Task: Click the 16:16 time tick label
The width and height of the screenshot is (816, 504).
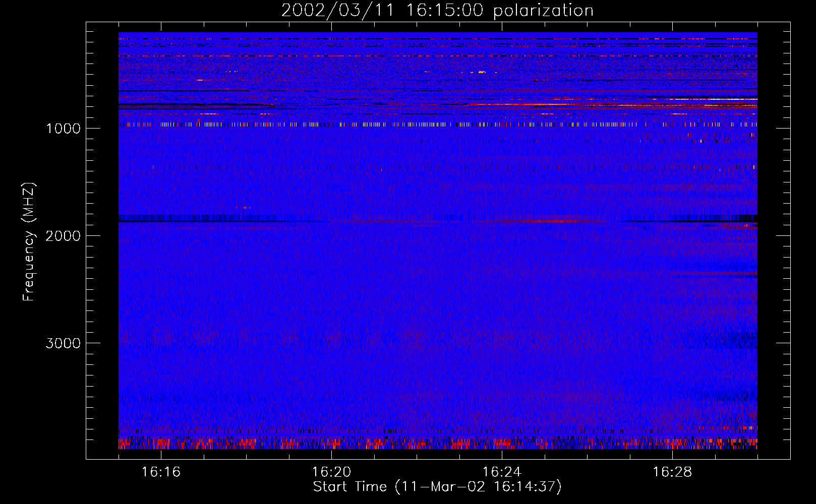Action: coord(161,472)
